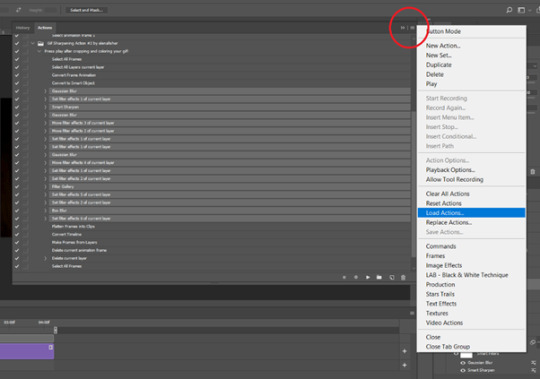Click the folder icon of Gif Sharpening Action set
The height and width of the screenshot is (379, 540).
pyautogui.click(x=41, y=43)
